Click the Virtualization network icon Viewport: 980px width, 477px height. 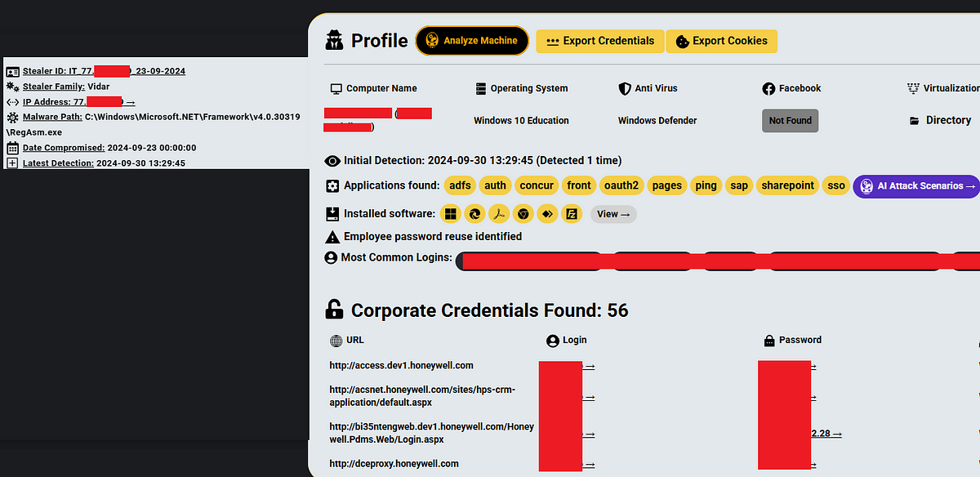point(914,88)
